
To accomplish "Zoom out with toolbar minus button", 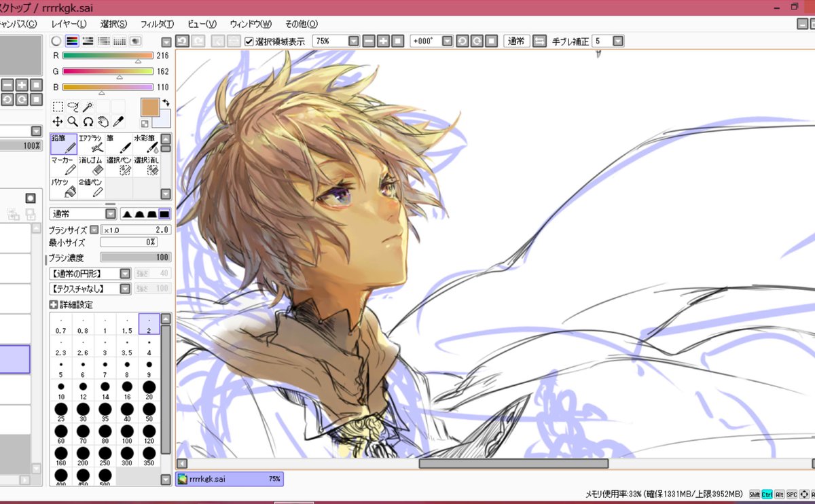I will pyautogui.click(x=368, y=41).
